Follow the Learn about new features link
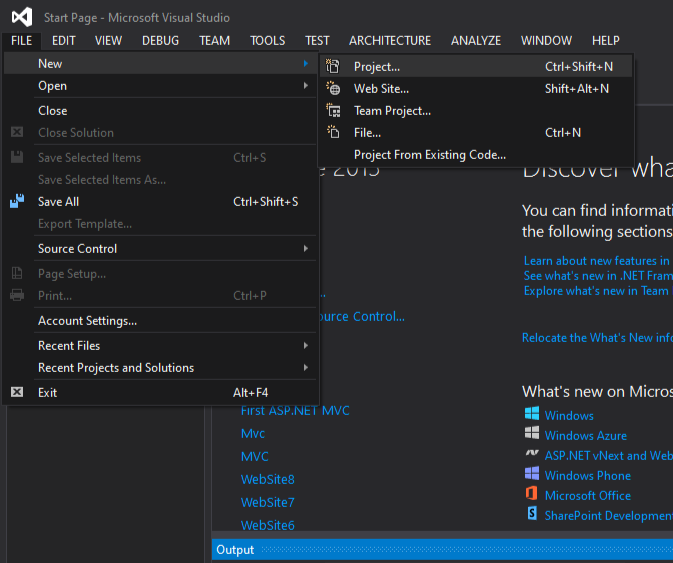 coord(598,261)
